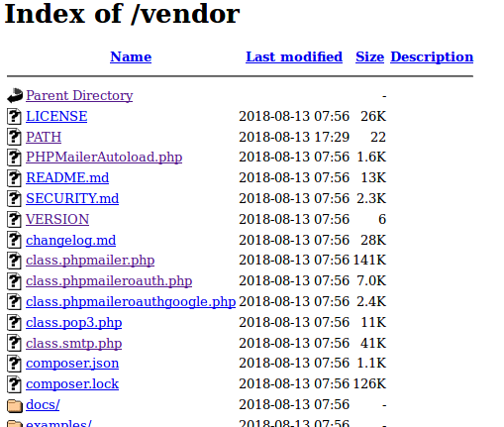Sort listing by Description header
This screenshot has height=427, width=504.
point(432,57)
